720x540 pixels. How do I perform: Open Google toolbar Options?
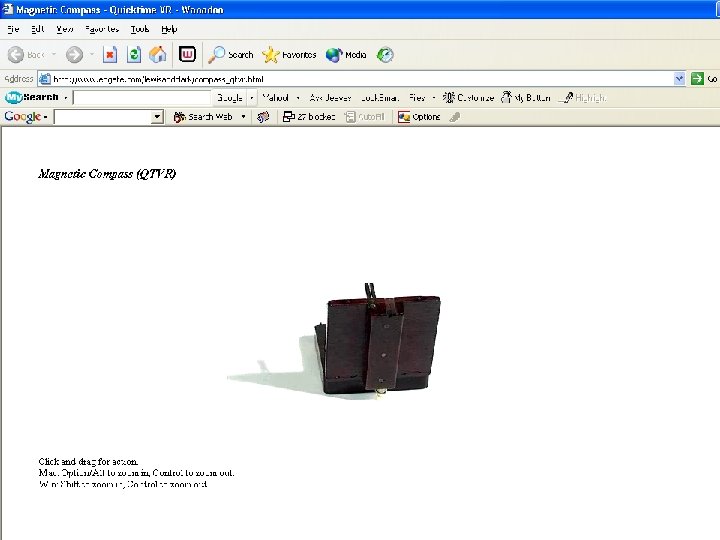click(x=419, y=117)
